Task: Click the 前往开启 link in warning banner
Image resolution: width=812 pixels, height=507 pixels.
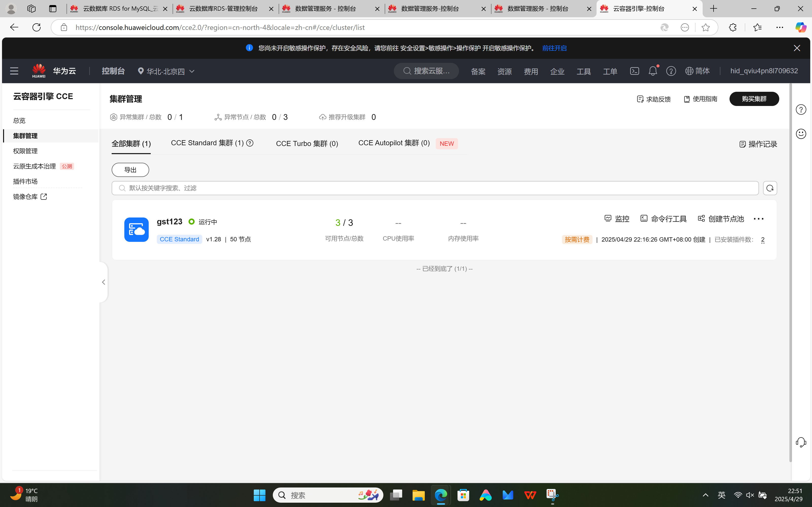Action: 554,48
